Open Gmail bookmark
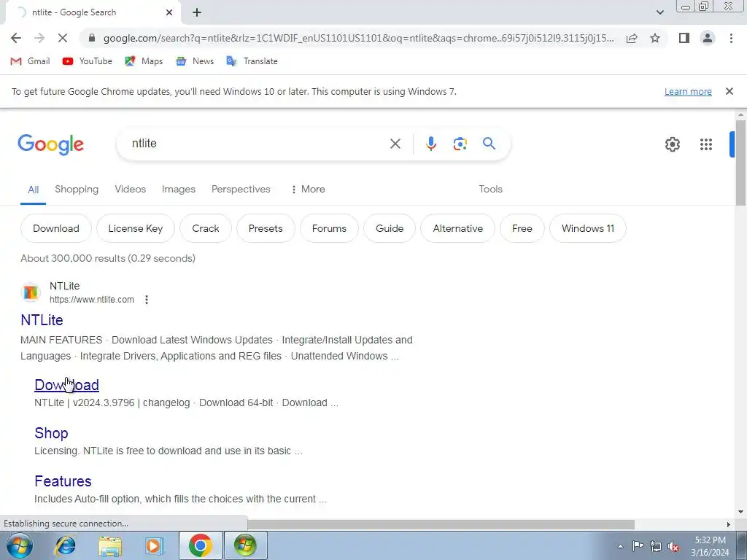747x560 pixels. [x=30, y=61]
